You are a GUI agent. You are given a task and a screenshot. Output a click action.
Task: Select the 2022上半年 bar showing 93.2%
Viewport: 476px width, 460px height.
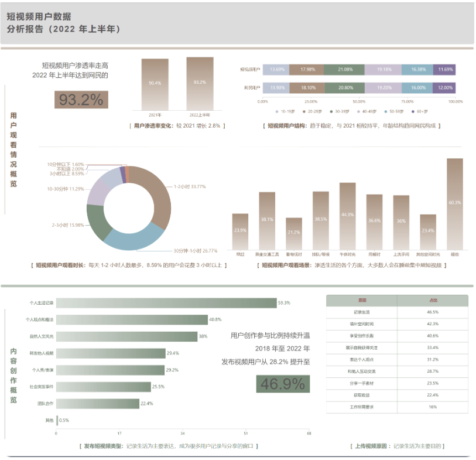[200, 84]
